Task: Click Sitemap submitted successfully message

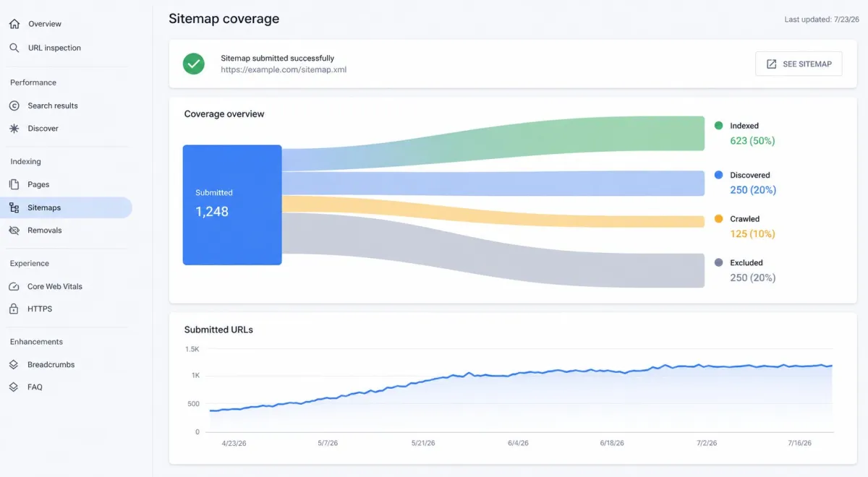Action: [x=278, y=58]
